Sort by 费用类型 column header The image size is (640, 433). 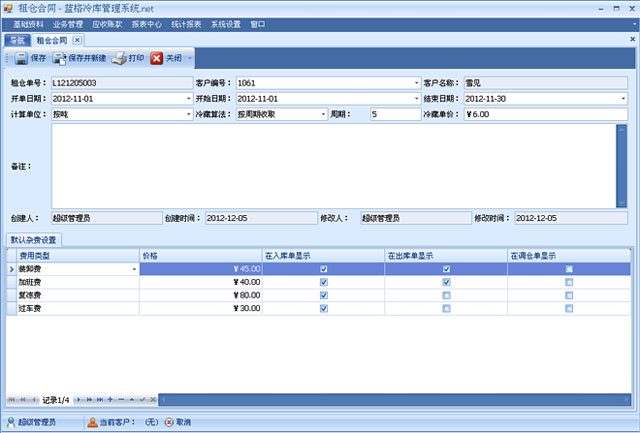click(x=78, y=256)
